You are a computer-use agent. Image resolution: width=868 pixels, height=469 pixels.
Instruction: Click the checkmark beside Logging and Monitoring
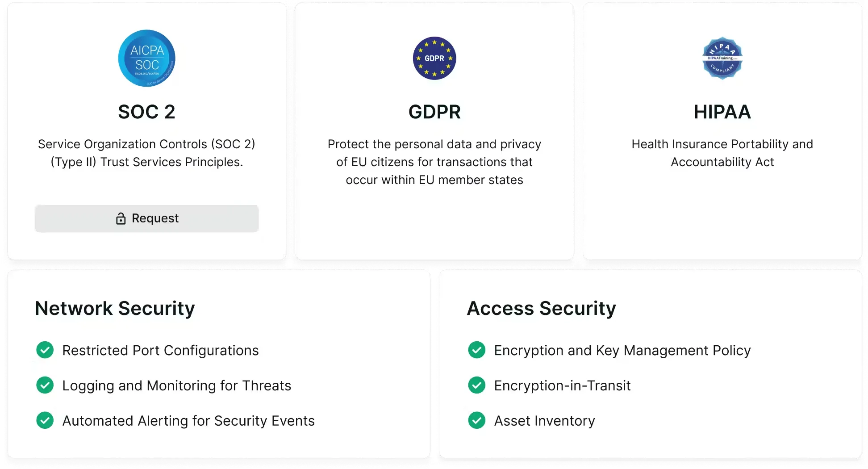pyautogui.click(x=45, y=385)
